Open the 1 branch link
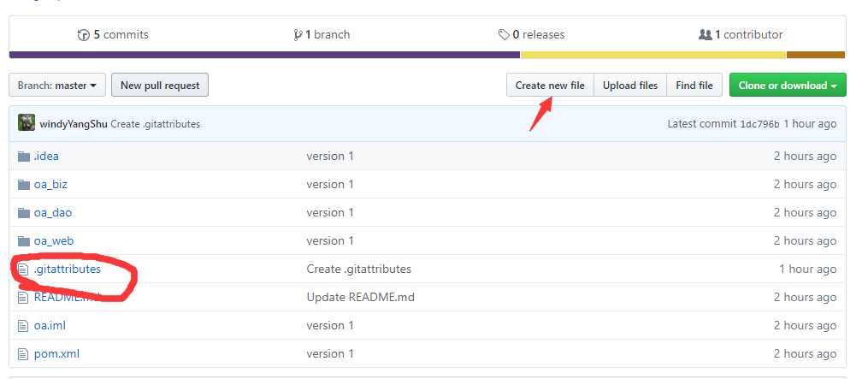 (x=322, y=35)
